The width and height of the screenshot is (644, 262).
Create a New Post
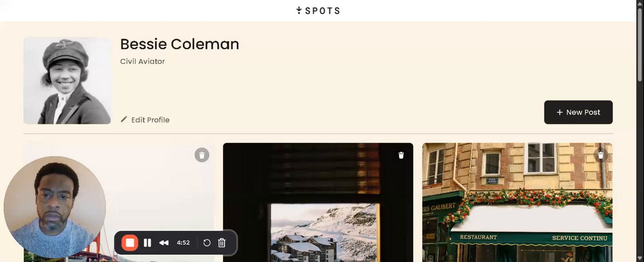578,112
